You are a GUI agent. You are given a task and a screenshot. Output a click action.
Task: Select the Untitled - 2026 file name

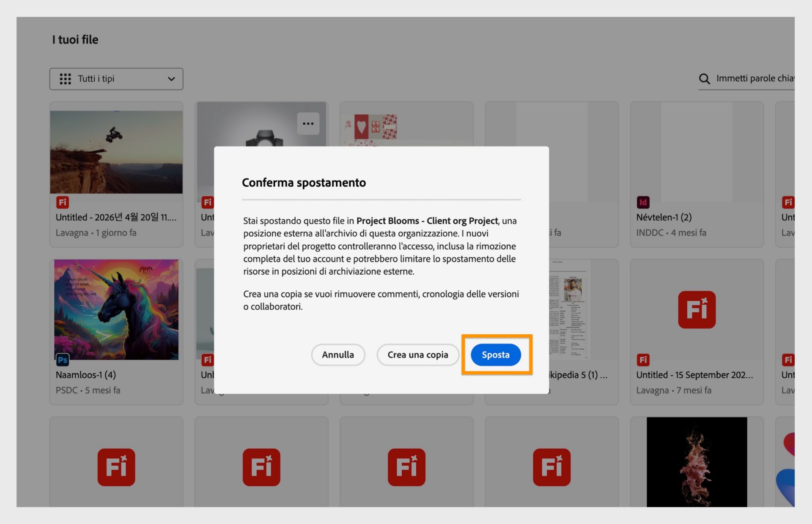pos(116,217)
